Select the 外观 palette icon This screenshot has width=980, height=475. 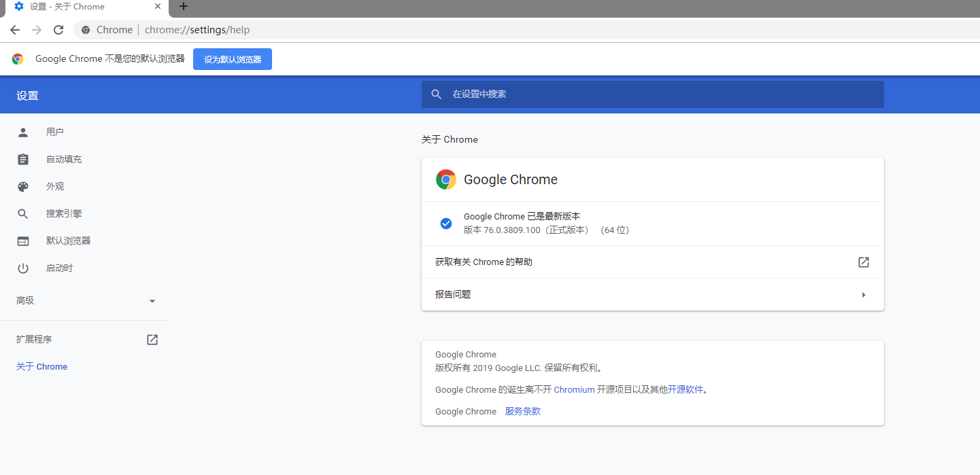point(23,187)
